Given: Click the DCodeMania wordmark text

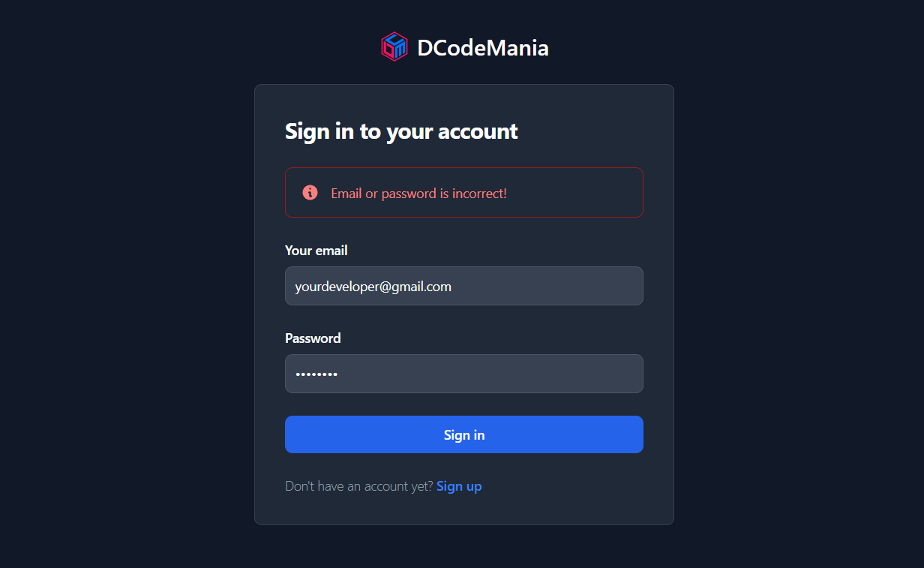Looking at the screenshot, I should pos(483,47).
